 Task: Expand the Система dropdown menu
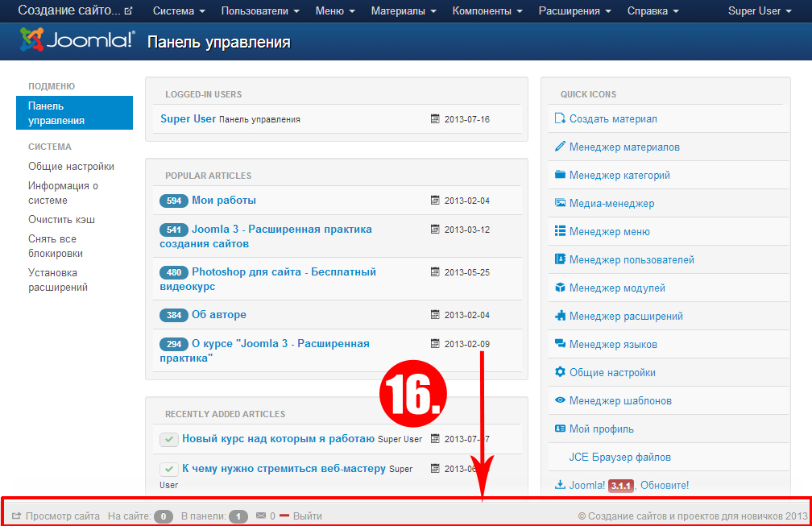coord(179,11)
